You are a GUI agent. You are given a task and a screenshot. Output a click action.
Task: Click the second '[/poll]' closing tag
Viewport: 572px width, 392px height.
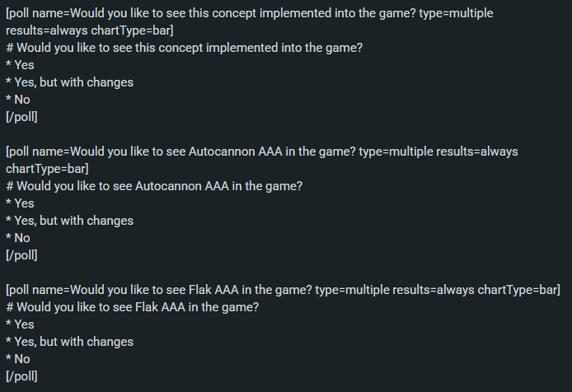tap(21, 255)
